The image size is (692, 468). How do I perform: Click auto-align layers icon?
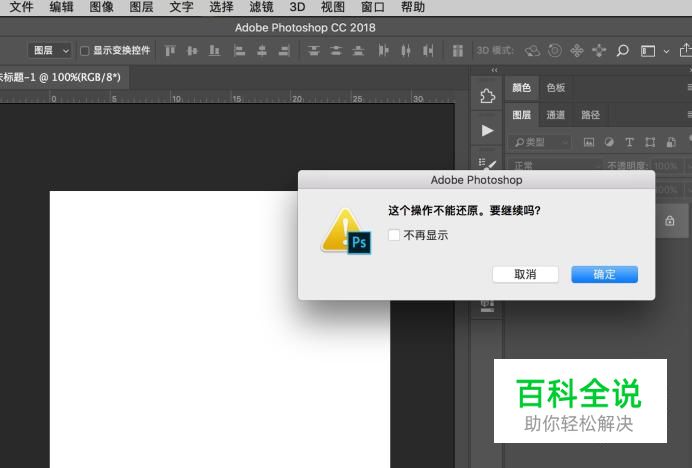[x=458, y=51]
